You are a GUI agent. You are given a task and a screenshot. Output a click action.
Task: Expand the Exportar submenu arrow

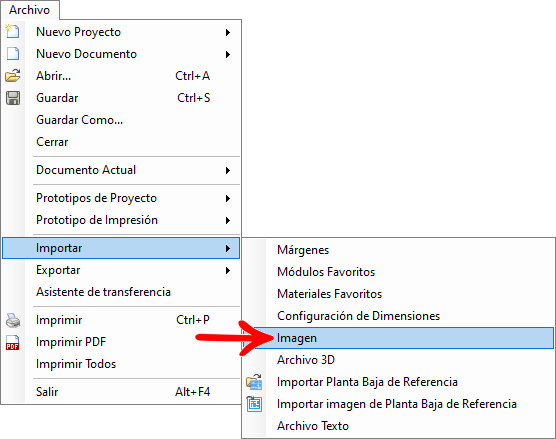click(228, 271)
